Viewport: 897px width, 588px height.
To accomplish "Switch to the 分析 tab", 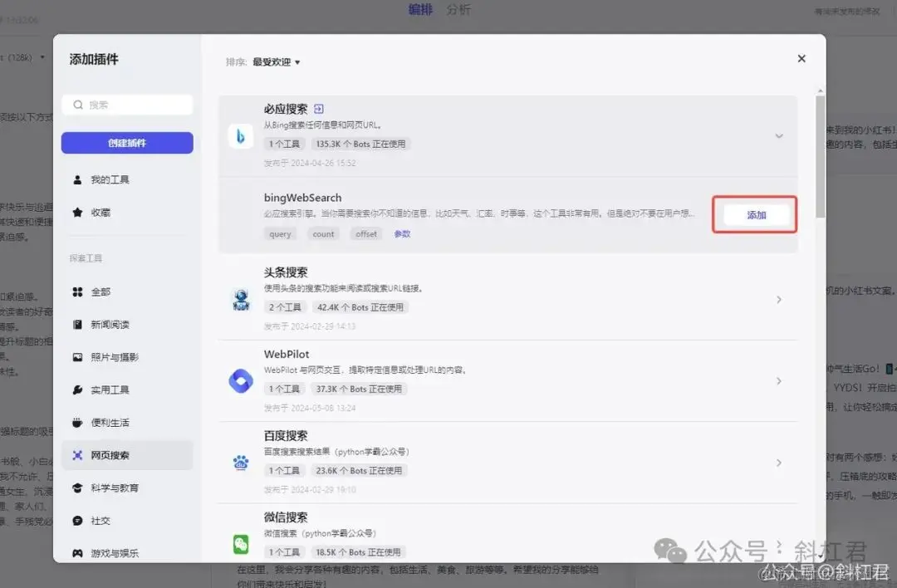I will coord(458,10).
